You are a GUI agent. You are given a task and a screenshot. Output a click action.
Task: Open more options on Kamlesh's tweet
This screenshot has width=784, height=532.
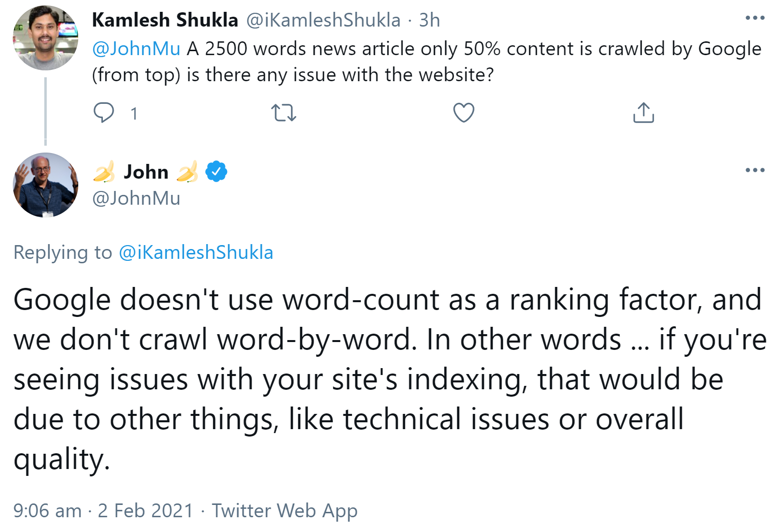[x=755, y=18]
